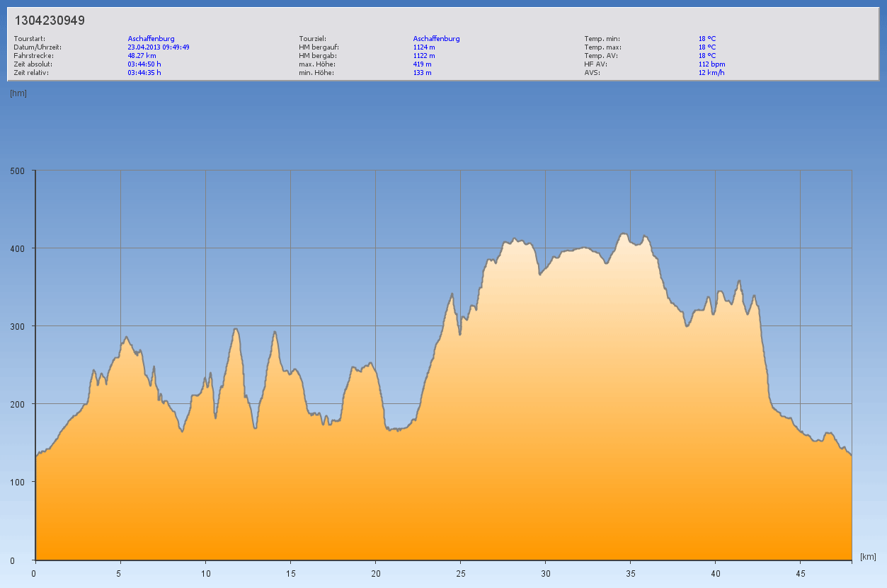Click the Tourziel value Aschaffenburg
The height and width of the screenshot is (588, 887).
coord(436,38)
